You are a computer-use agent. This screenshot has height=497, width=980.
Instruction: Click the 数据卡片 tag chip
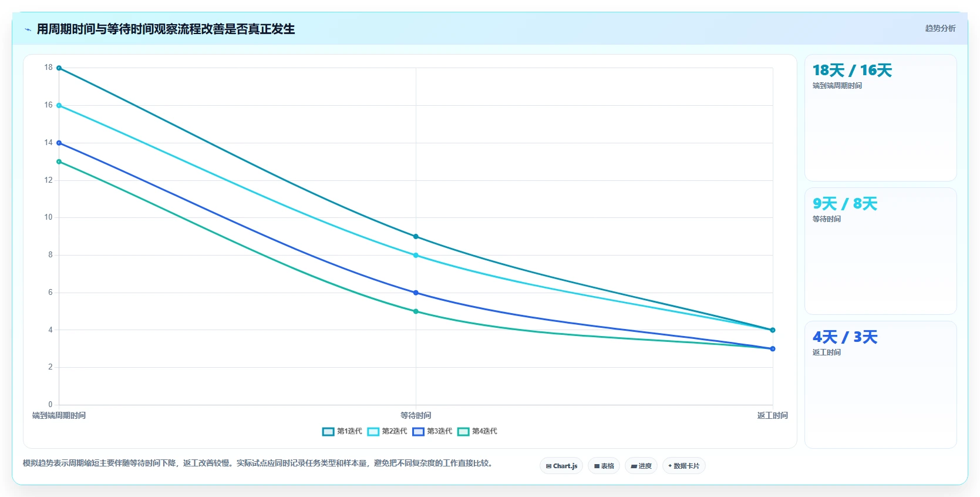click(683, 466)
